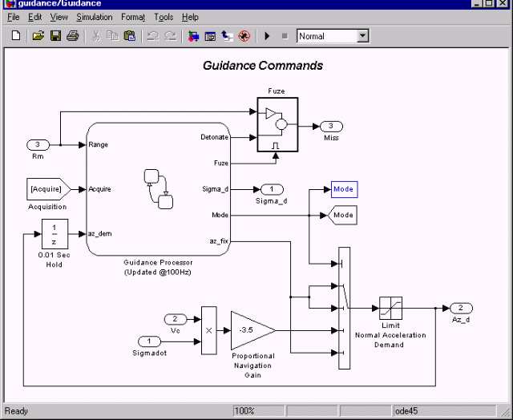Go to parent system icon

(x=227, y=35)
